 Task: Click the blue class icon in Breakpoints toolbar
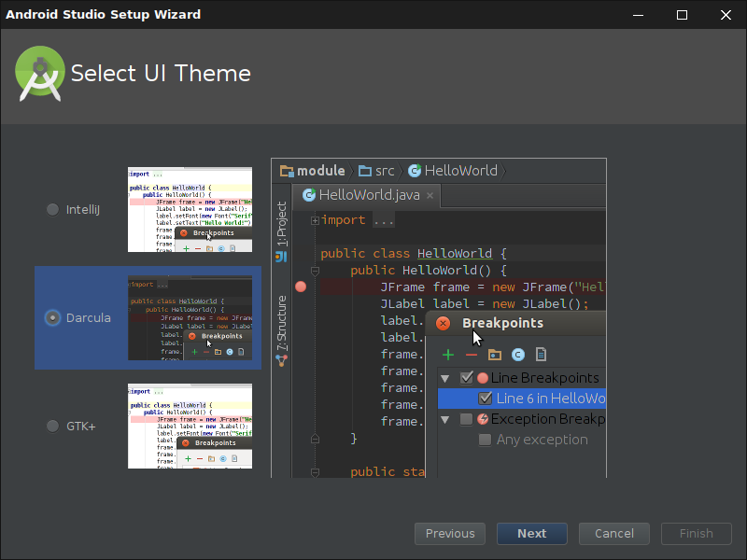(x=517, y=355)
